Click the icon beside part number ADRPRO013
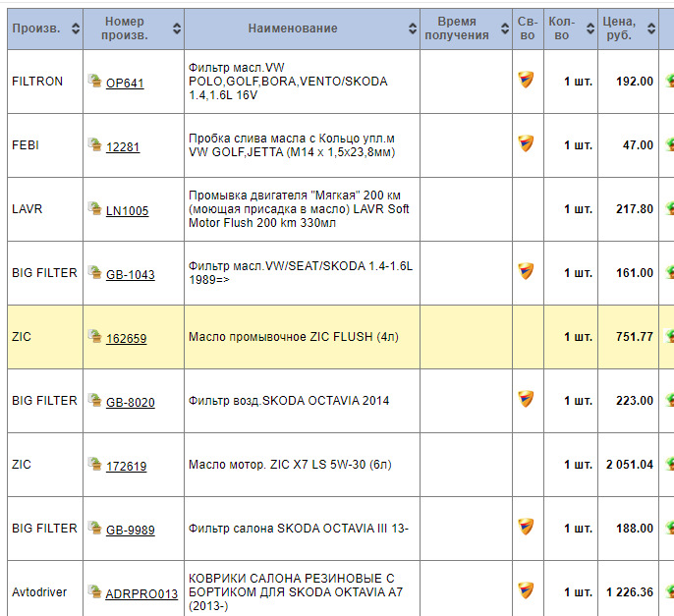The height and width of the screenshot is (616, 674). click(94, 591)
